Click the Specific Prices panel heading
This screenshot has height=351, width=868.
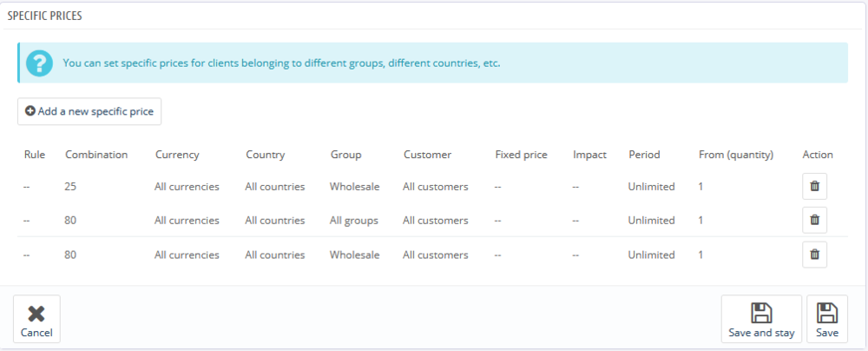click(45, 16)
